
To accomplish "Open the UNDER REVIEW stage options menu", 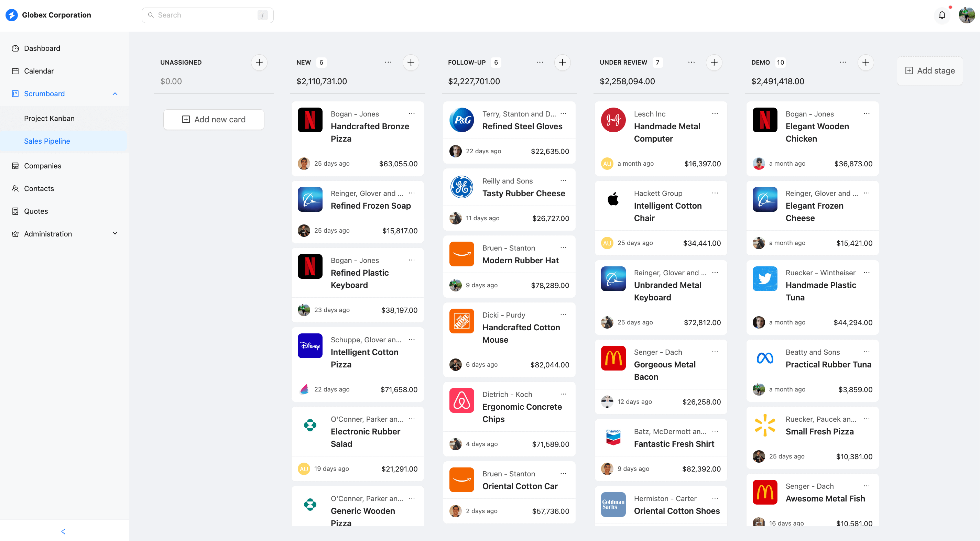I will tap(691, 62).
